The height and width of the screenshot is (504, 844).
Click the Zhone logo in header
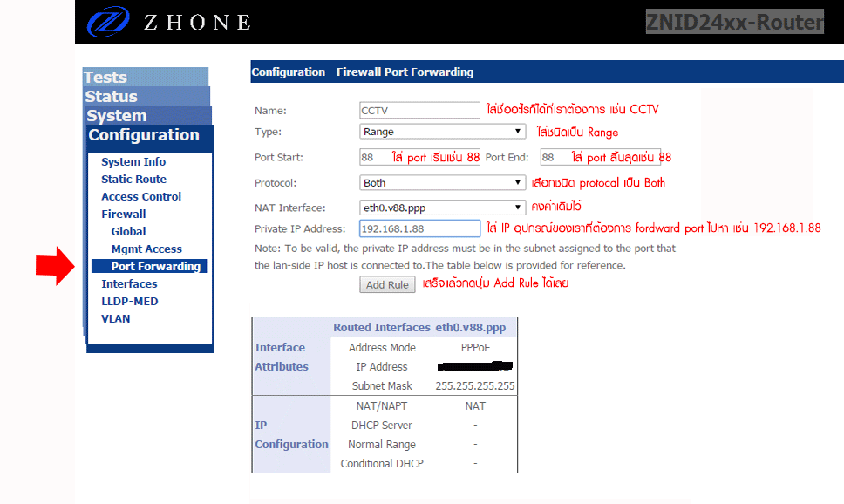(169, 22)
